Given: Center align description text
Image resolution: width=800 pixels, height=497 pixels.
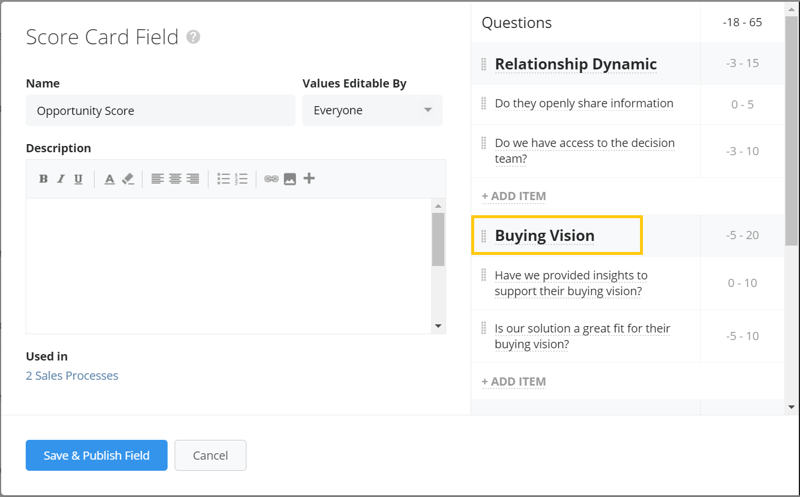Looking at the screenshot, I should tap(175, 179).
